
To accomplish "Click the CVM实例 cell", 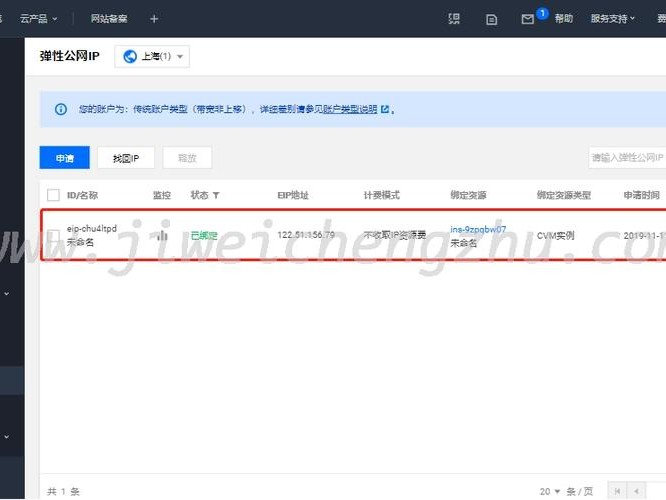I will 556,235.
